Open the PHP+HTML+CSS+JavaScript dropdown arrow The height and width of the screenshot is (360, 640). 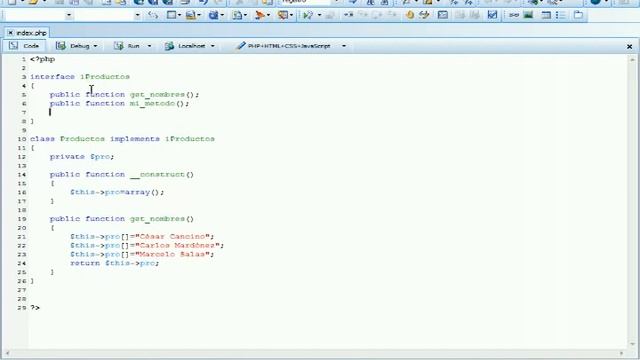[344, 46]
